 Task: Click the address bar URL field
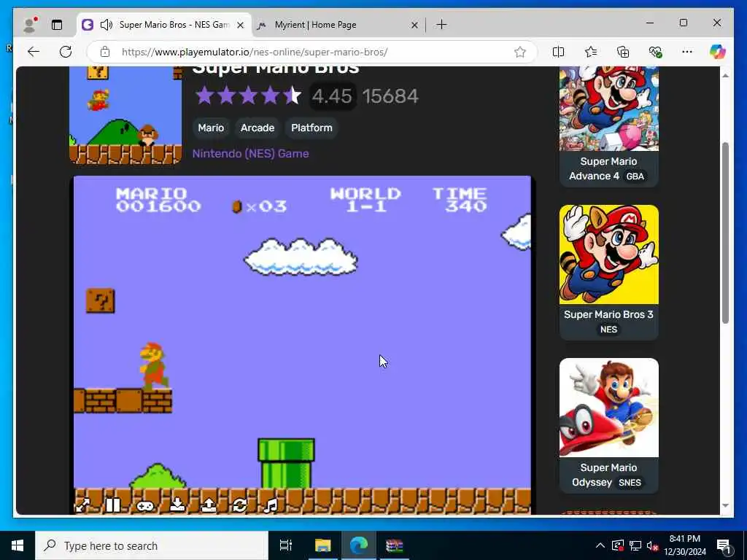tap(312, 52)
